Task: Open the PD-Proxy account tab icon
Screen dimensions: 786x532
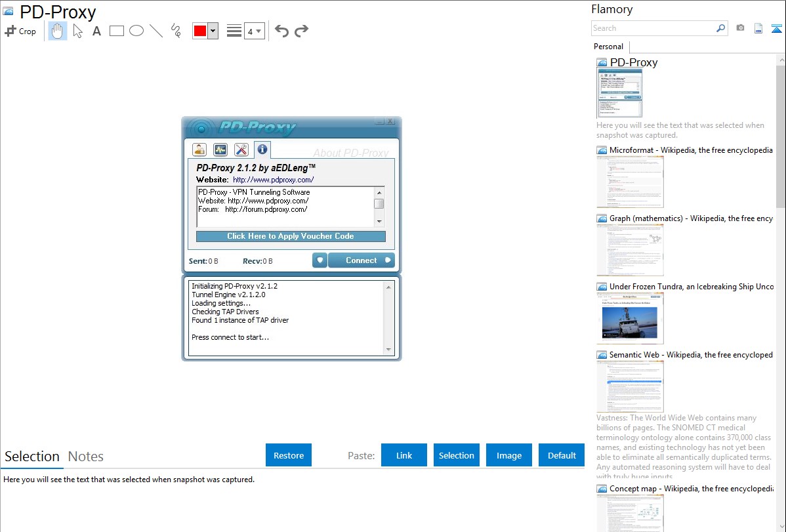Action: point(199,150)
